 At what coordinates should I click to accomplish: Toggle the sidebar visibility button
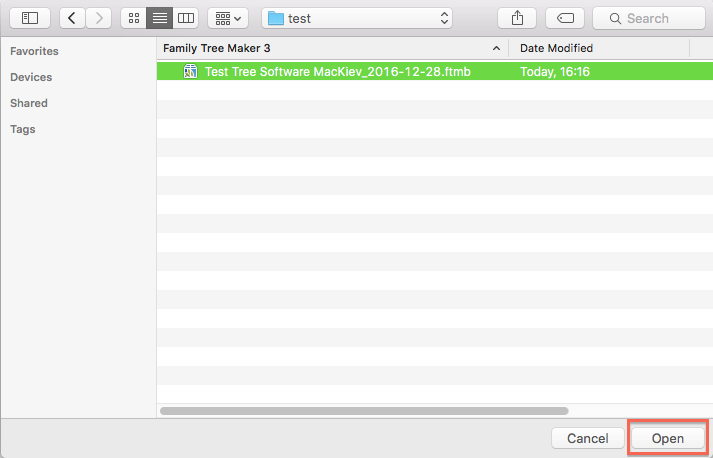click(30, 18)
